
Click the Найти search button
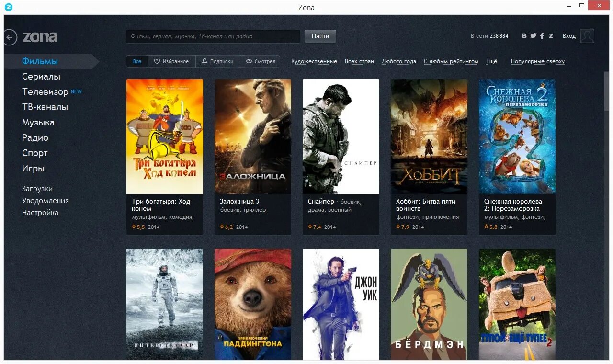pyautogui.click(x=320, y=36)
